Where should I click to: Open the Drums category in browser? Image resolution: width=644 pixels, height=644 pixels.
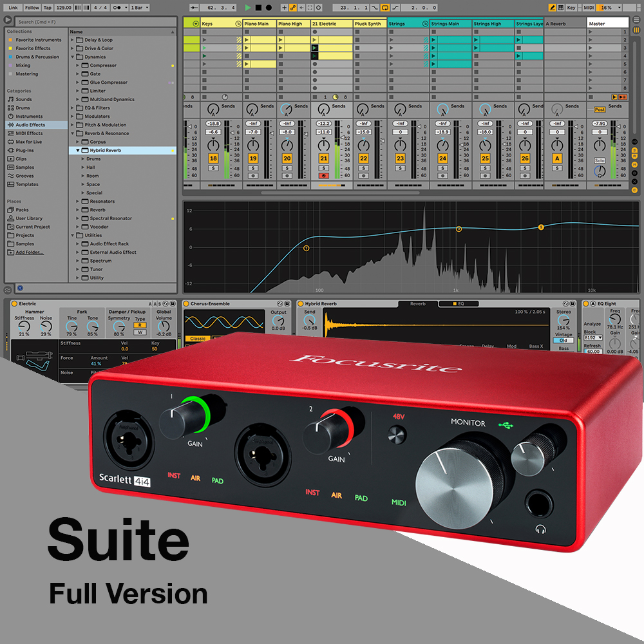(x=19, y=108)
